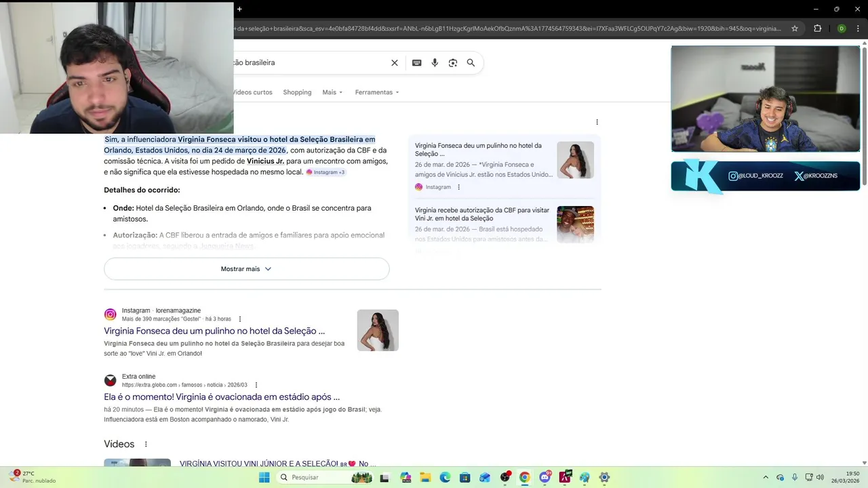The image size is (868, 488).
Task: Open the Chrome three-dot menu
Action: click(x=856, y=28)
